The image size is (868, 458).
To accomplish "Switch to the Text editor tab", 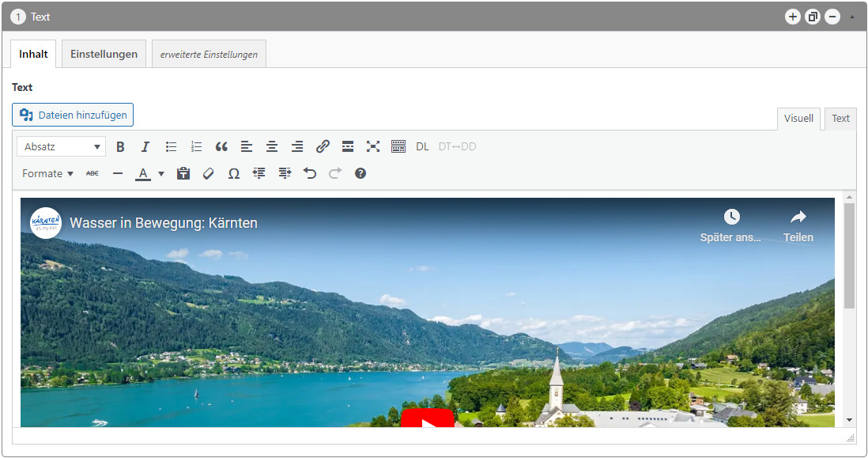I will point(840,119).
